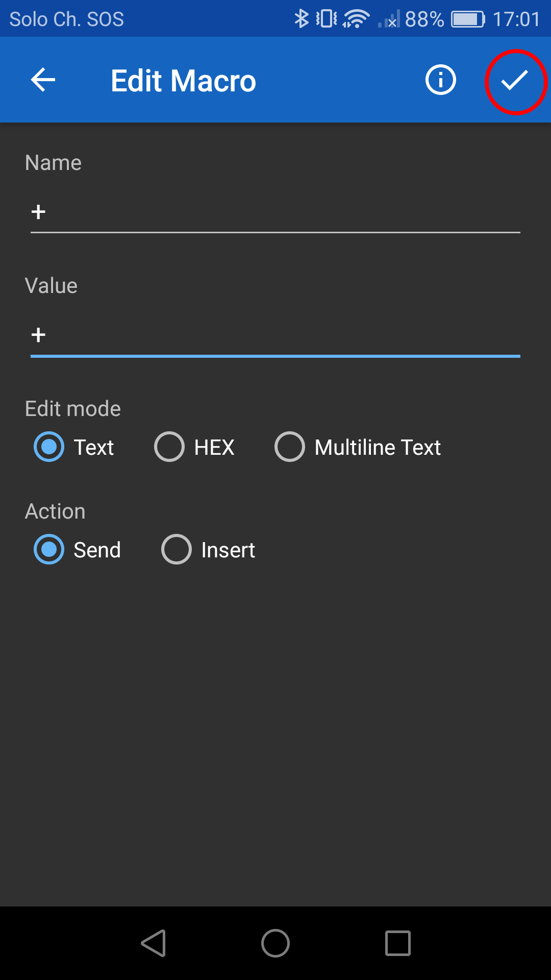Open the macro info icon

pos(440,80)
